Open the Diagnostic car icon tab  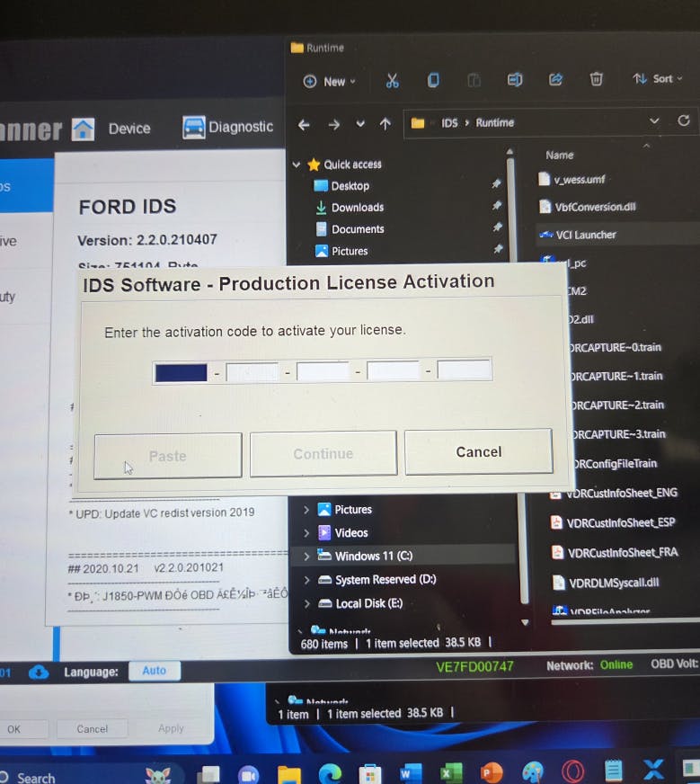(x=228, y=128)
